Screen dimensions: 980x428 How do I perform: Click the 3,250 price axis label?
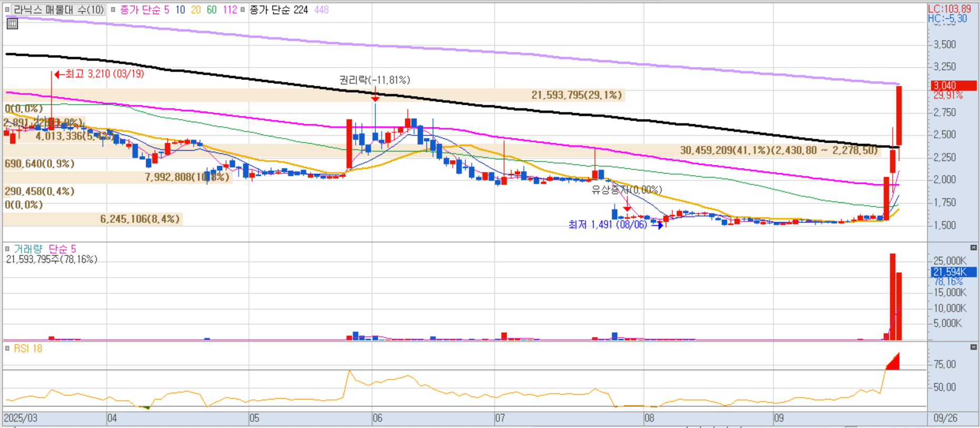point(945,66)
